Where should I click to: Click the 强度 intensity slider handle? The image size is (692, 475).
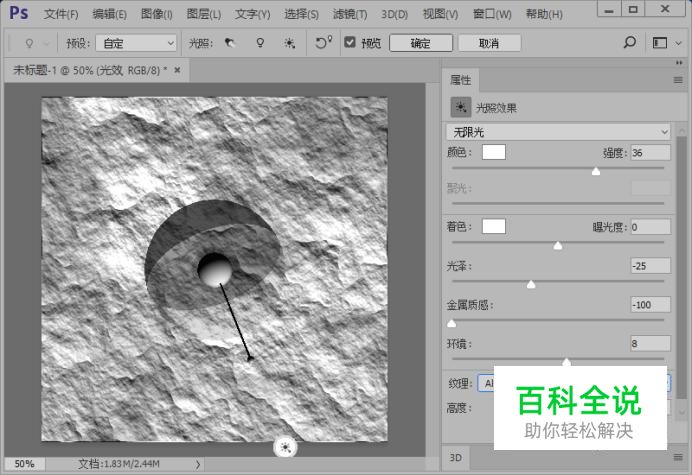pos(596,171)
